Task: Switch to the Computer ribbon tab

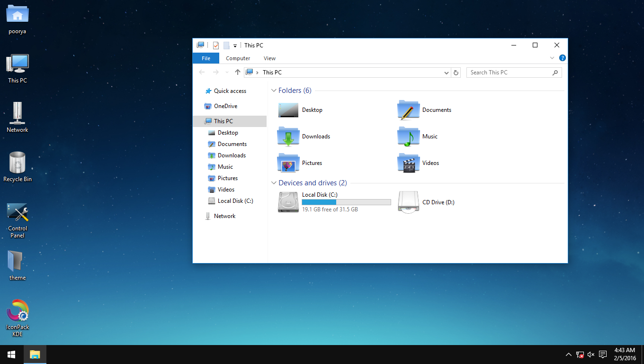Action: coord(238,58)
